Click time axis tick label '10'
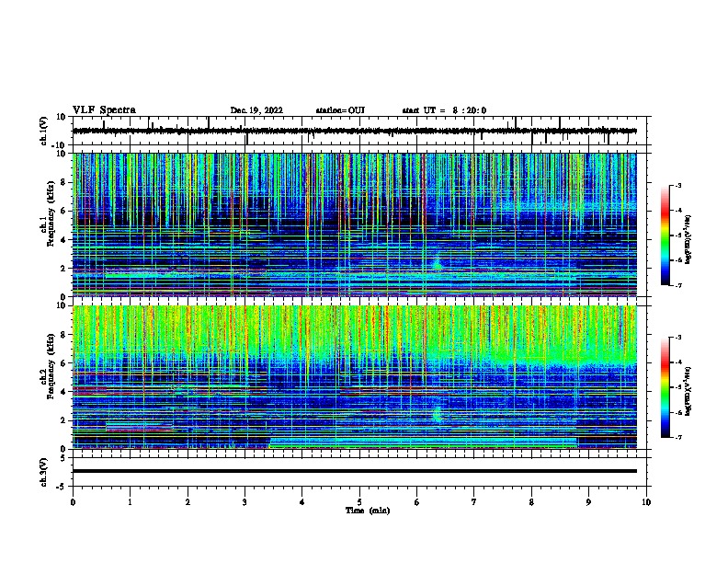728x563 pixels. pos(646,502)
